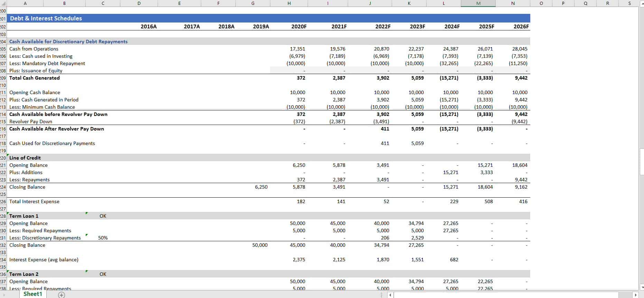Click 2025F Term Loan 2 opening 22,265
644x298 pixels.
485,281
